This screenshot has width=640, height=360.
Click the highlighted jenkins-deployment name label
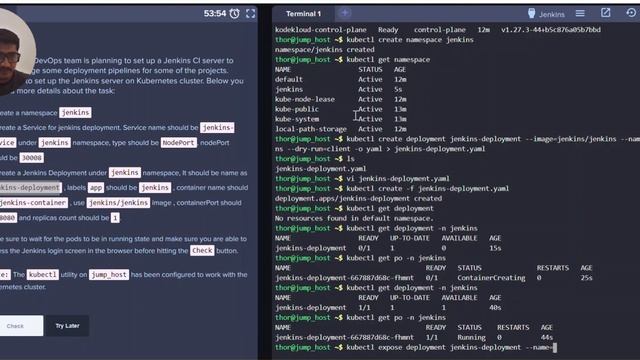coord(31,187)
